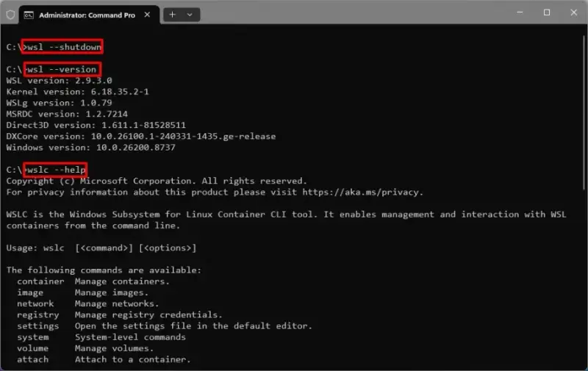
Task: Close the terminal window
Action: click(x=574, y=12)
